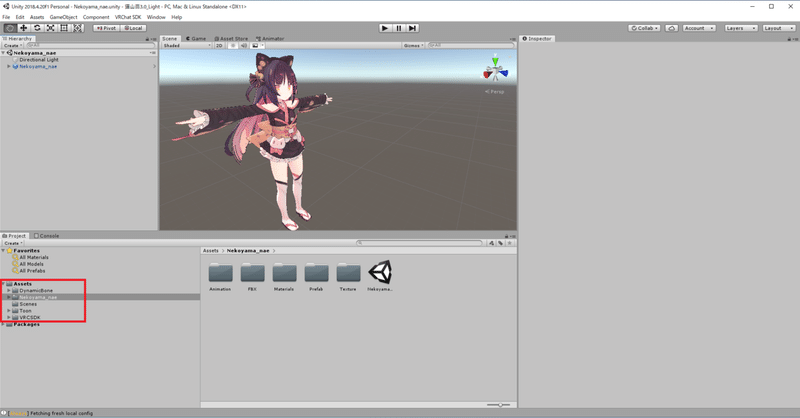Image resolution: width=800 pixels, height=418 pixels.
Task: Open the Layers dropdown
Action: pos(740,28)
